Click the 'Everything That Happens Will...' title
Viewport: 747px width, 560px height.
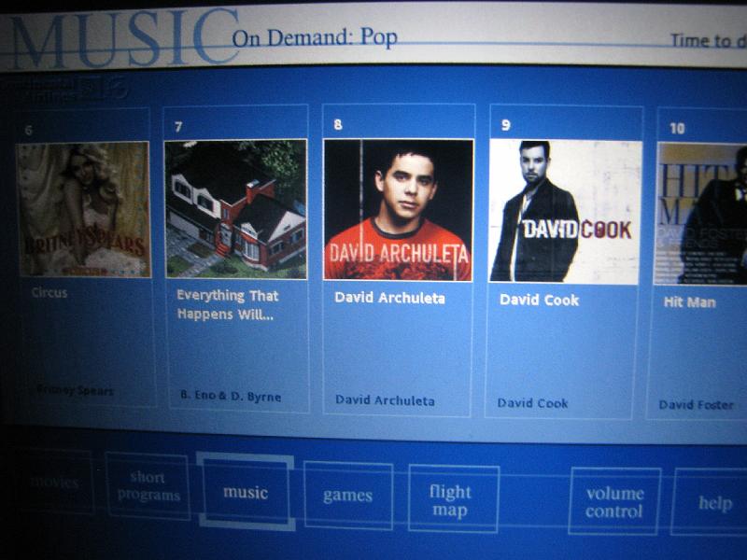[x=227, y=305]
